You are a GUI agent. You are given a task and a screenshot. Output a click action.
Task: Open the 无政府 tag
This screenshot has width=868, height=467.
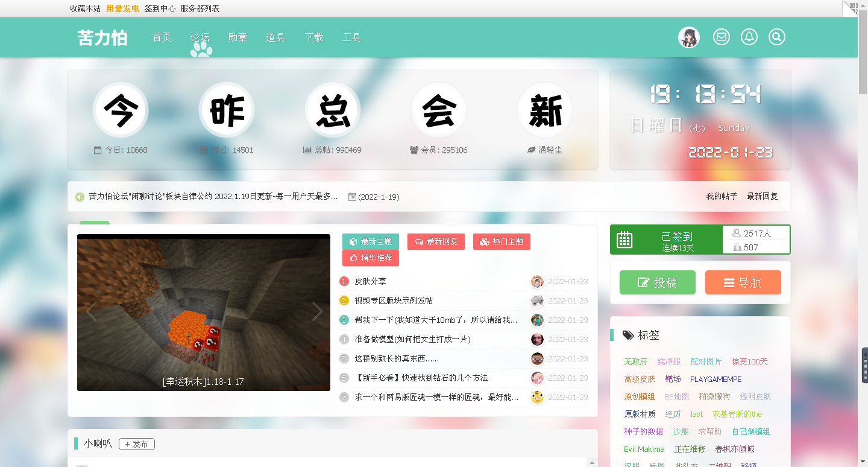(x=636, y=361)
